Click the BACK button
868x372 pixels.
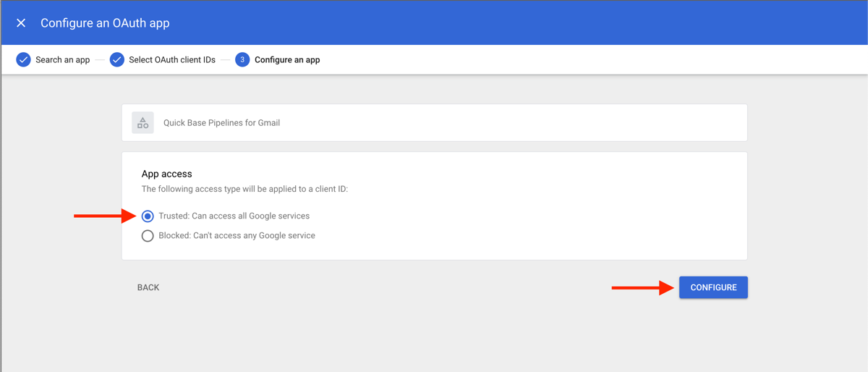pyautogui.click(x=148, y=287)
